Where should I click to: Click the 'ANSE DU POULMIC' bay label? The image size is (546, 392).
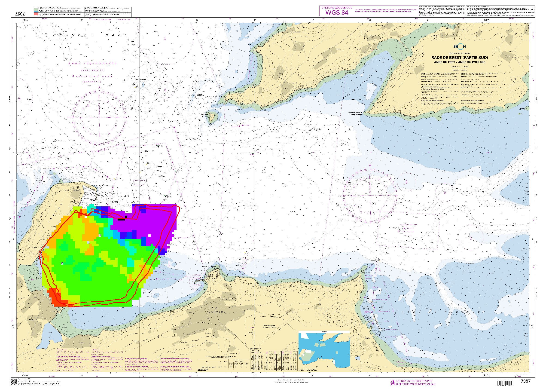[441, 312]
